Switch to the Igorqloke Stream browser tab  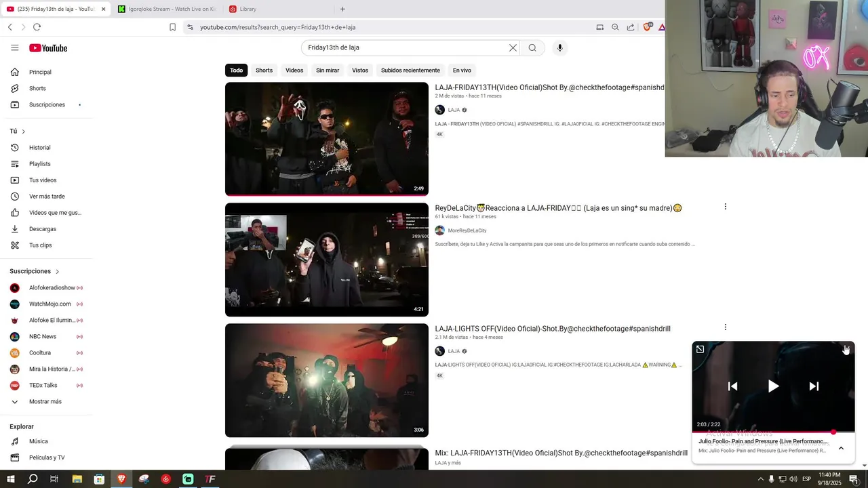coord(167,9)
